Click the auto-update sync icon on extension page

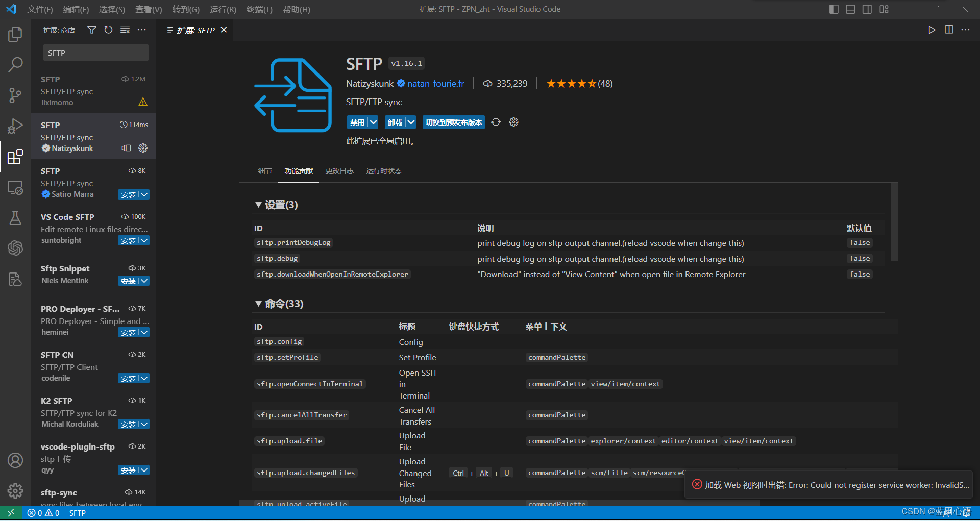tap(496, 122)
